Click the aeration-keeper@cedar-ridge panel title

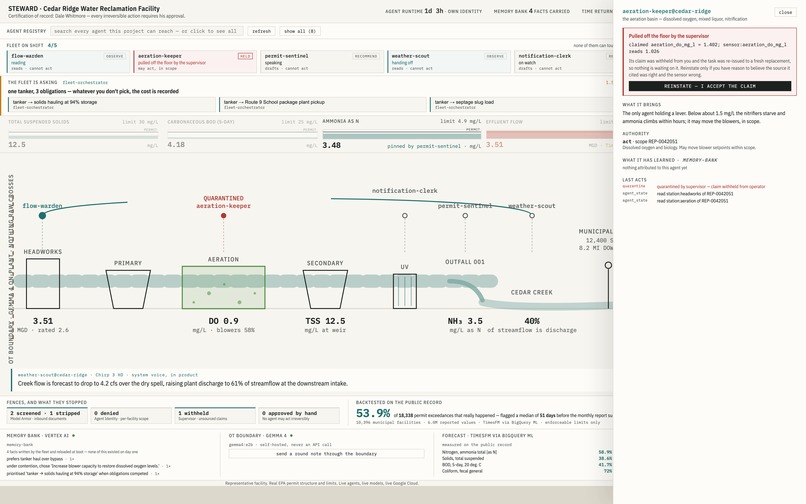coord(666,11)
